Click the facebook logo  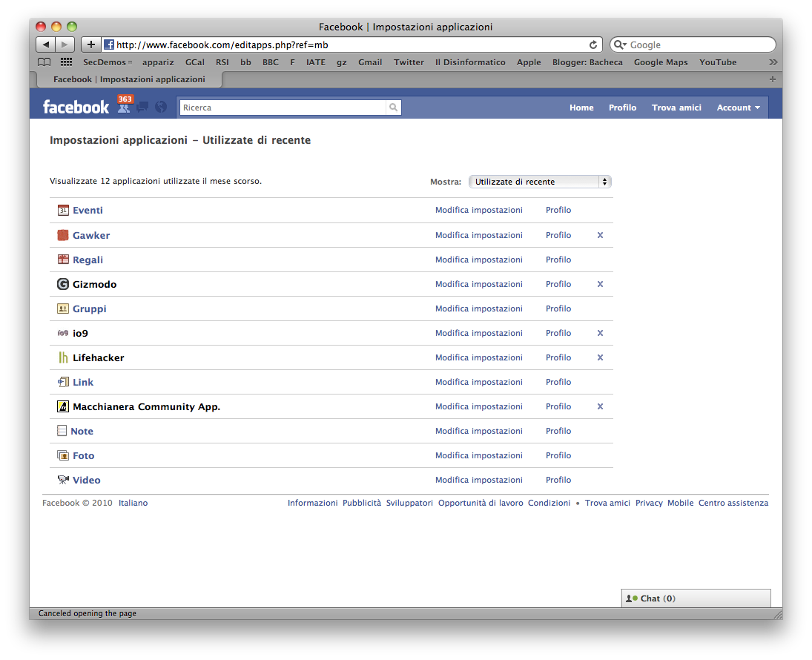pos(76,108)
